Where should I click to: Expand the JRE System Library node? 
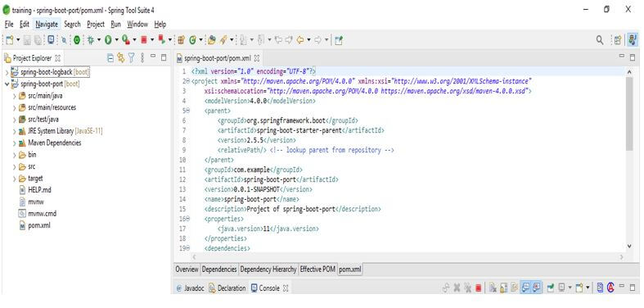(x=14, y=132)
